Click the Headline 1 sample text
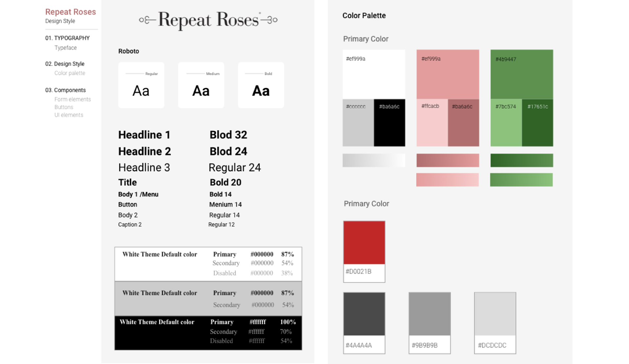The width and height of the screenshot is (629, 364). [x=144, y=135]
